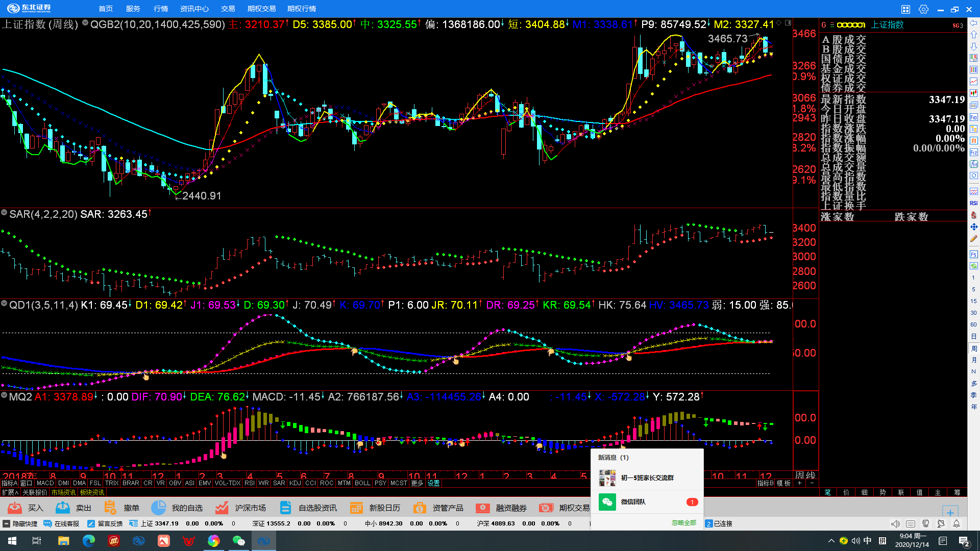Switch to MACD indicator tab
The image size is (980, 551).
click(x=45, y=483)
